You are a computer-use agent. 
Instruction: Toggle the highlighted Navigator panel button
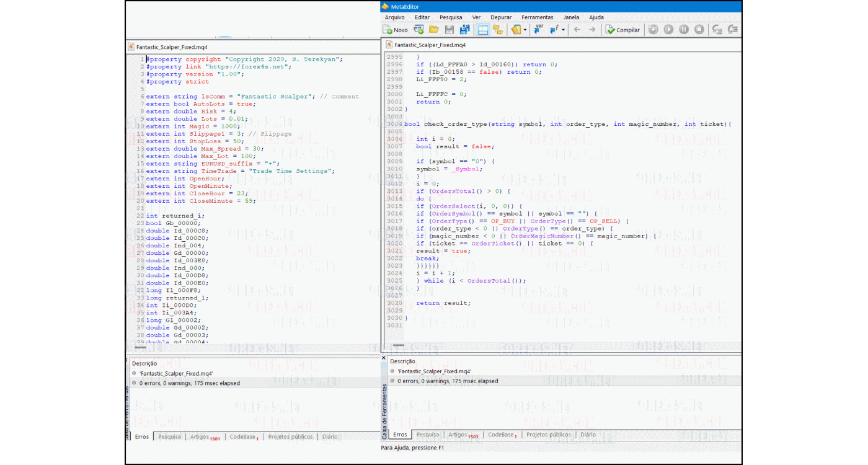point(483,30)
